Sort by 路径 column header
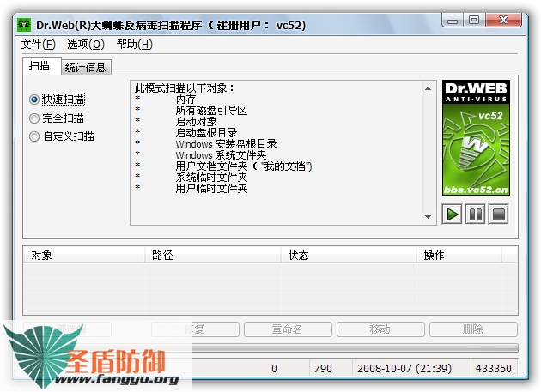Screen dimensions: 541x392 pyautogui.click(x=213, y=255)
